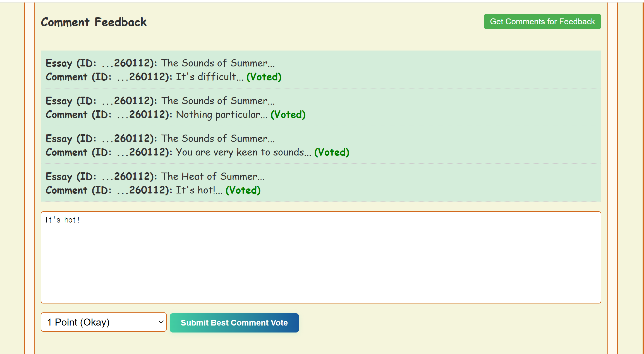Click the "Comment Feedback" section heading
The height and width of the screenshot is (354, 644).
94,22
